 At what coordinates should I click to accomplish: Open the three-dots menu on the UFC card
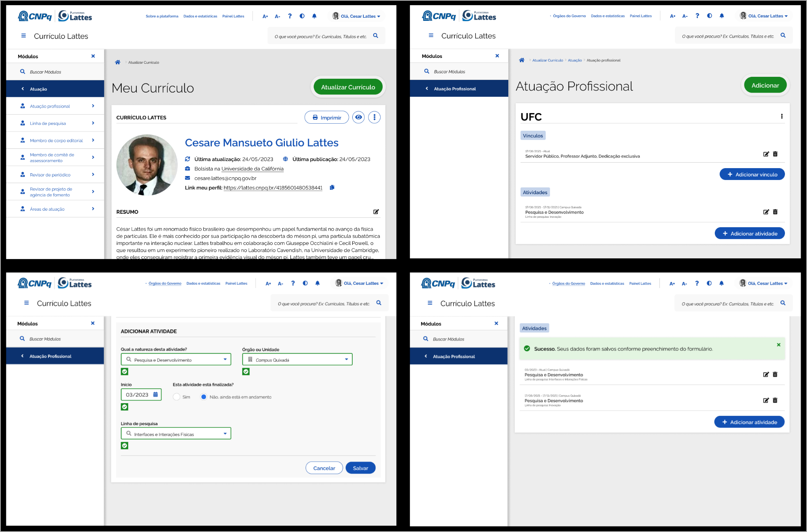pos(782,117)
